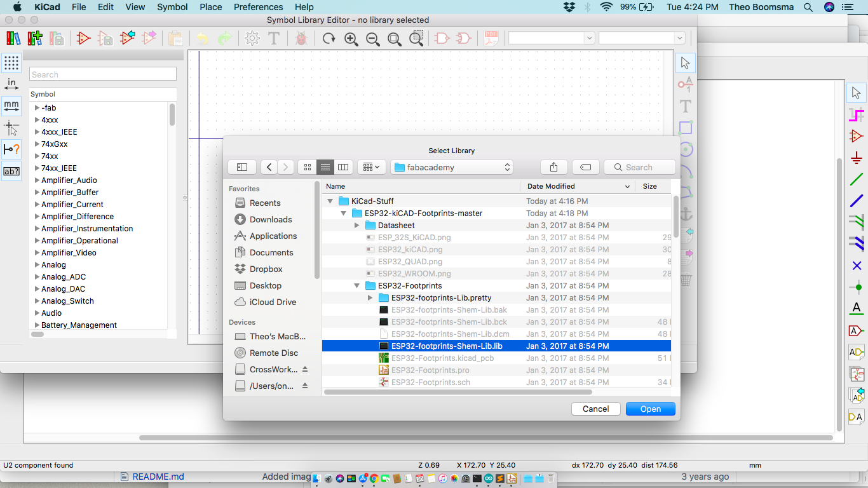Select the blue place bus tool
Viewport: 868px width, 488px height.
tap(857, 201)
